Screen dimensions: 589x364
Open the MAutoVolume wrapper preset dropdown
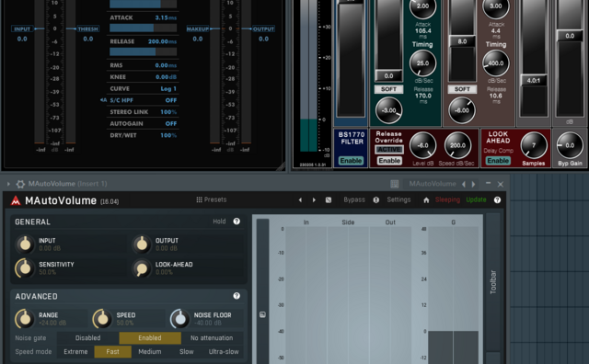[433, 184]
